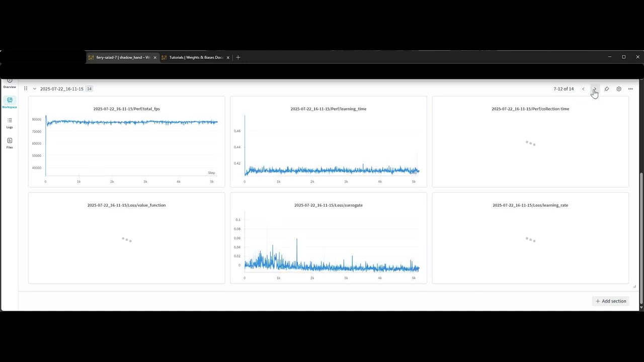Click the Loss/value_function panel title
Viewport: 644px width, 362px height.
point(126,205)
